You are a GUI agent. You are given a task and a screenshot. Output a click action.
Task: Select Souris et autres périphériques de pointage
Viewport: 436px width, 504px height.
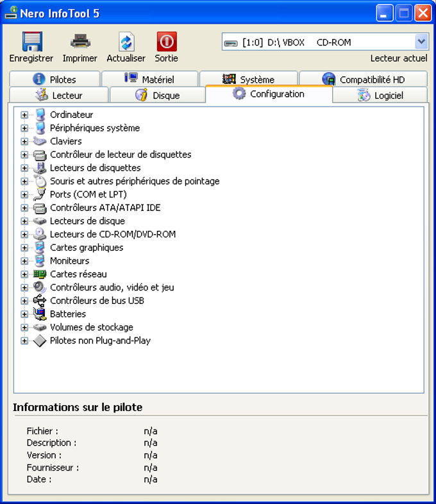135,181
